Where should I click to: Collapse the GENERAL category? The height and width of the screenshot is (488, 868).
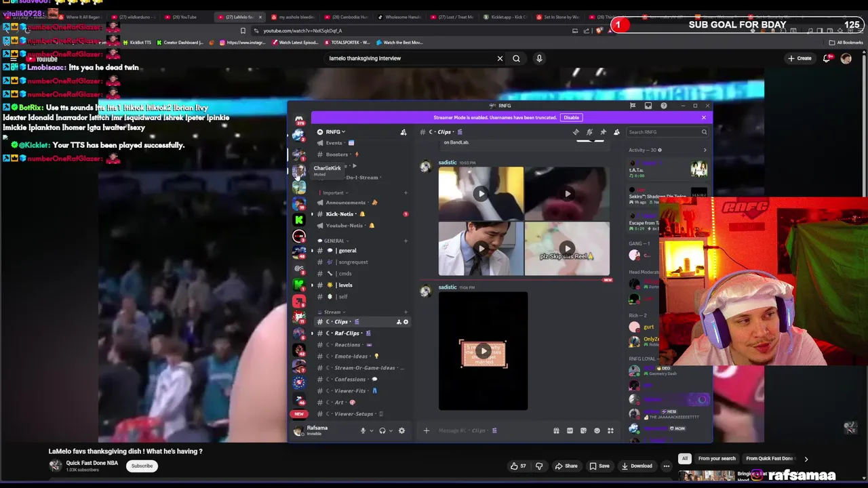pos(334,241)
